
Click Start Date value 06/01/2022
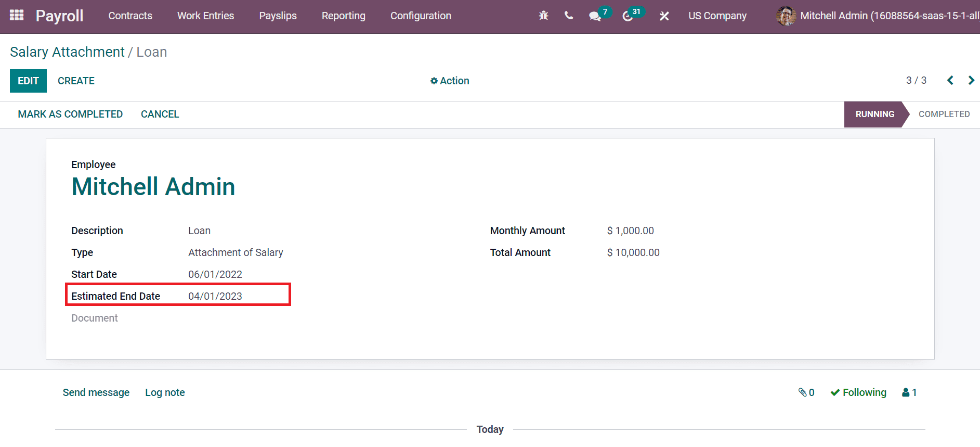click(215, 274)
